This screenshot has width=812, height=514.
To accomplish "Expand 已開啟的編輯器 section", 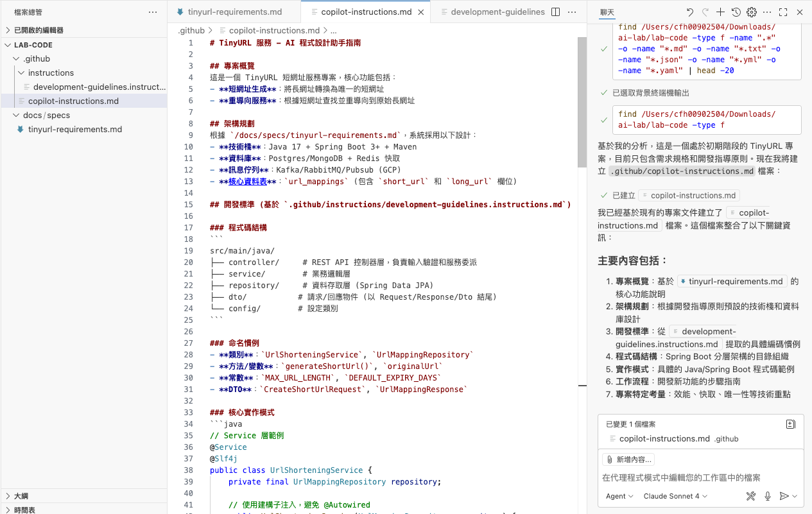I will [83, 30].
